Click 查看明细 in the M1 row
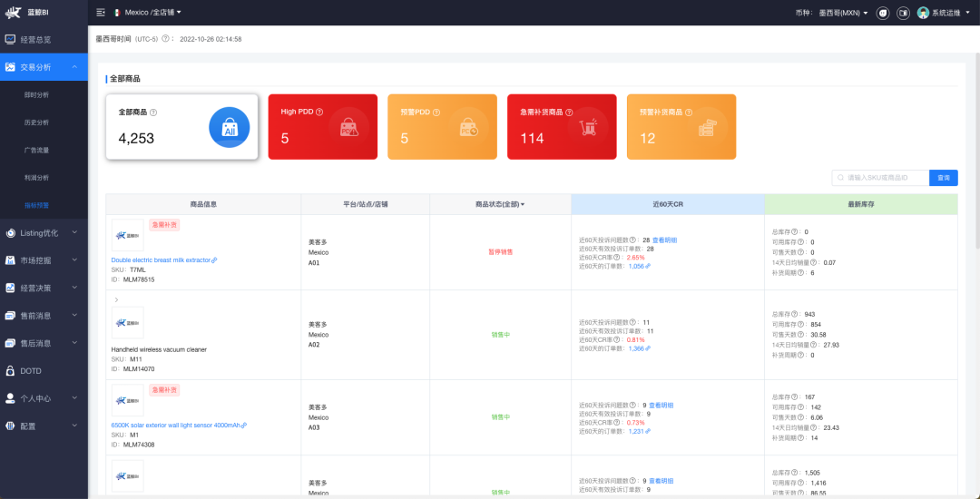 click(661, 406)
